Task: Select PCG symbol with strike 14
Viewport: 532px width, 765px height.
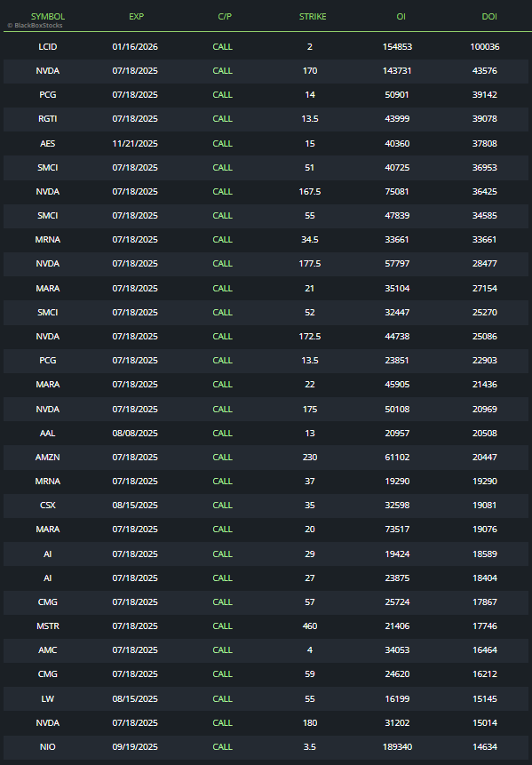Action: pyautogui.click(x=48, y=95)
